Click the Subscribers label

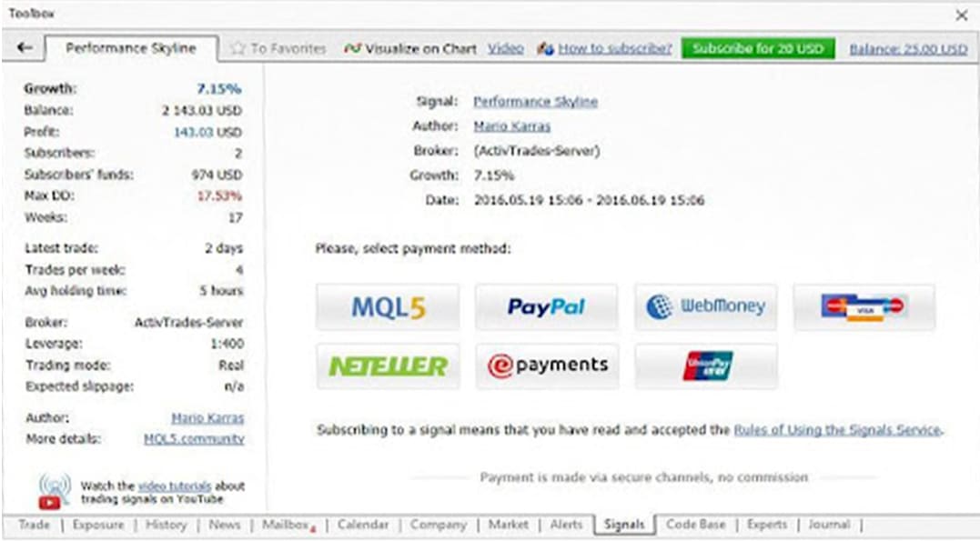point(59,153)
